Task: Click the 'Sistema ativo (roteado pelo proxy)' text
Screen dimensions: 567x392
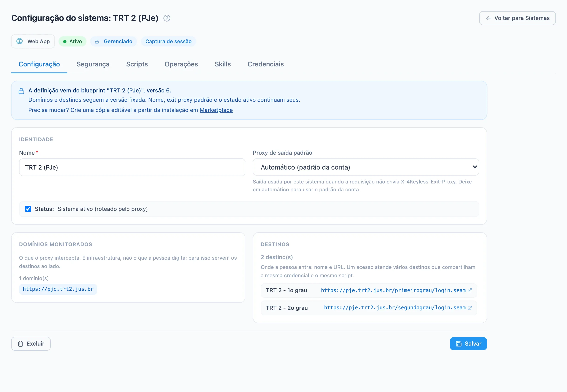Action: click(103, 209)
